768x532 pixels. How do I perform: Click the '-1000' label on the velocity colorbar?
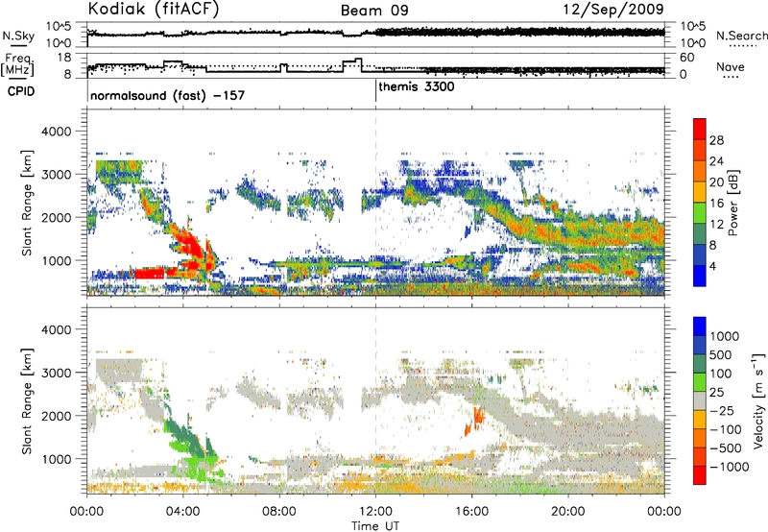[x=729, y=467]
